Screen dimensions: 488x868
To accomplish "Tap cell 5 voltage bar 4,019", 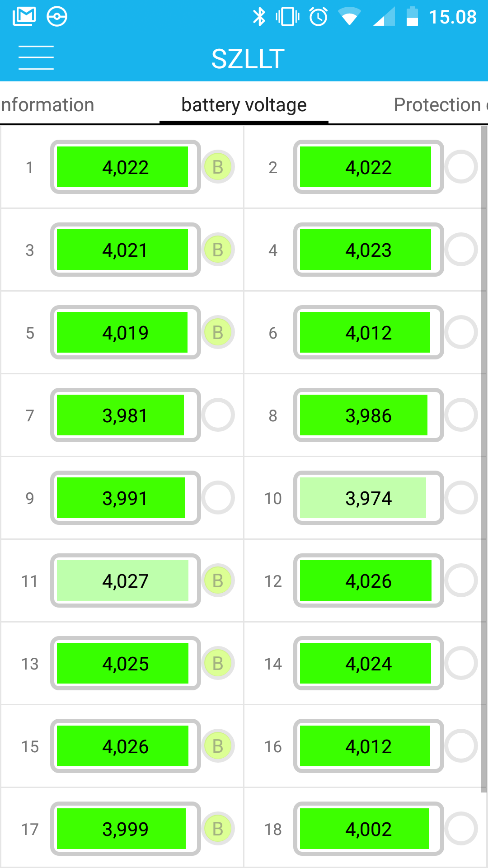I will [125, 333].
